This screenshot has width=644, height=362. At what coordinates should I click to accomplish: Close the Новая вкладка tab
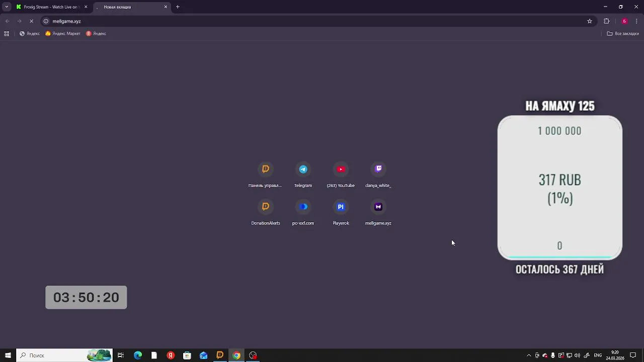coord(166,7)
